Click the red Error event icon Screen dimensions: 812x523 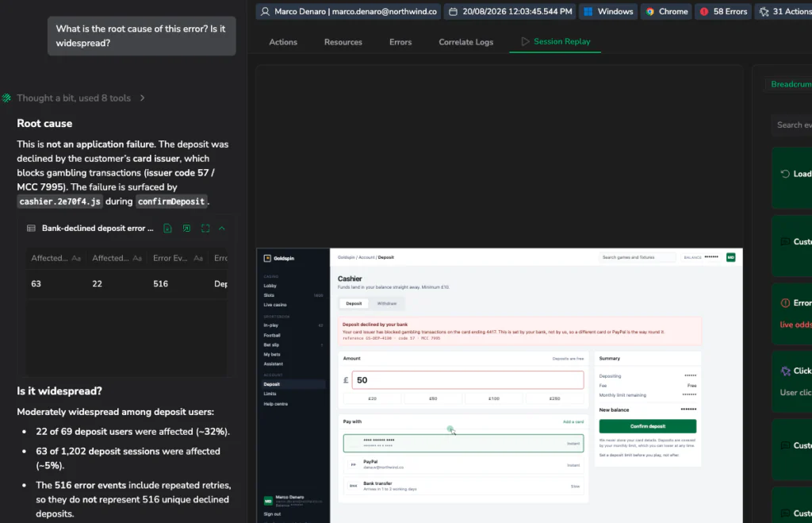pyautogui.click(x=785, y=302)
